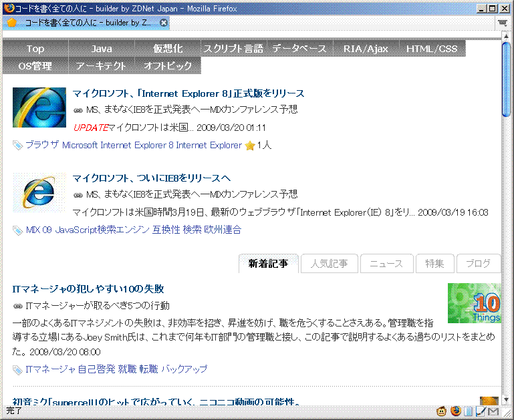Select the 新着記事 tab
Screen dimensions: 514x420
tap(269, 264)
